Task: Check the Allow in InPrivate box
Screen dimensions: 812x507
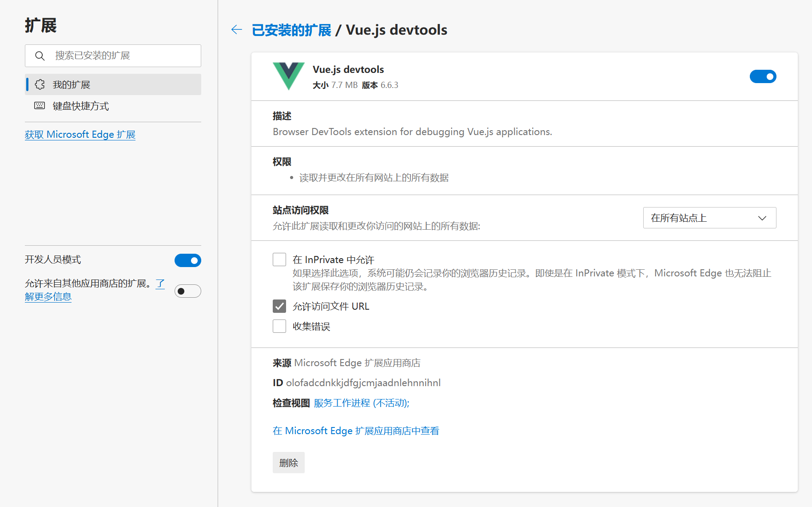Action: pyautogui.click(x=279, y=259)
